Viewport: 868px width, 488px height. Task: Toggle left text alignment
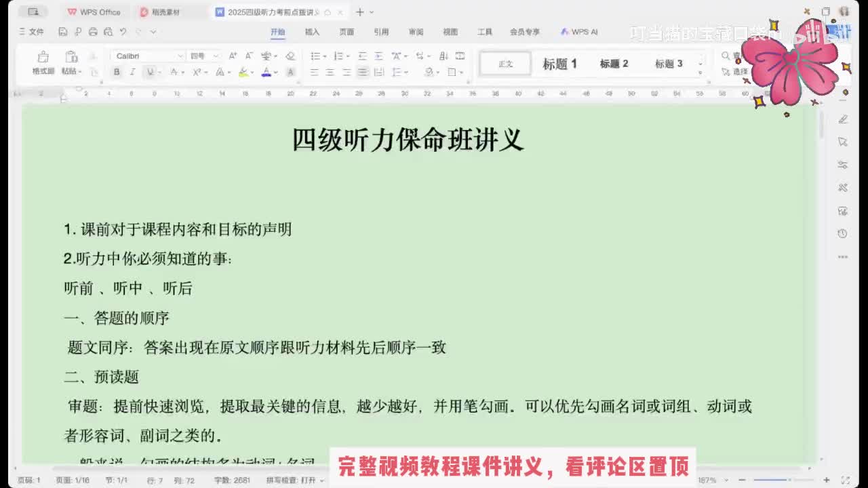314,72
